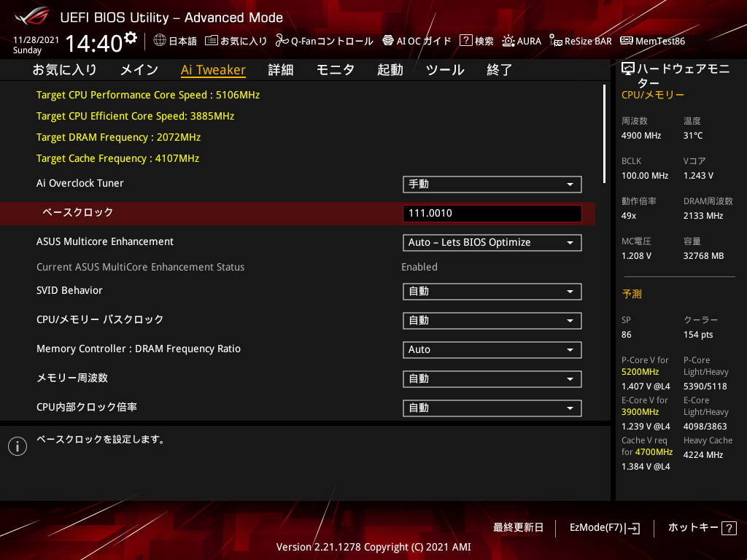Click the globe language icon
The width and height of the screenshot is (747, 560).
coord(160,40)
